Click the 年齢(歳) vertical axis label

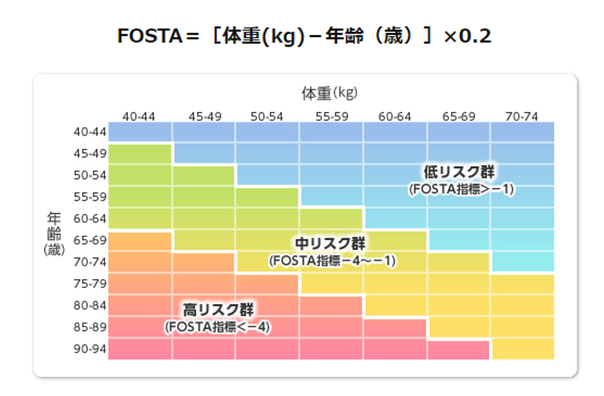pos(54,233)
